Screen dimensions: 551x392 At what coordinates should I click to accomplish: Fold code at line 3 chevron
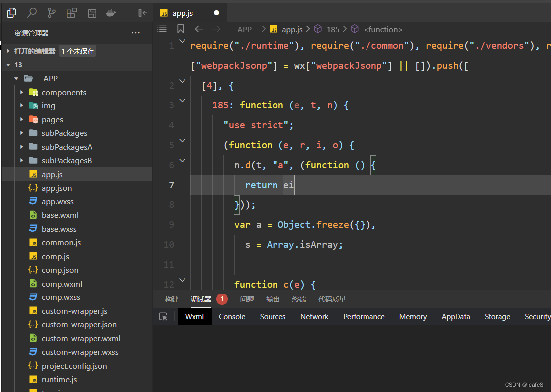pos(183,101)
